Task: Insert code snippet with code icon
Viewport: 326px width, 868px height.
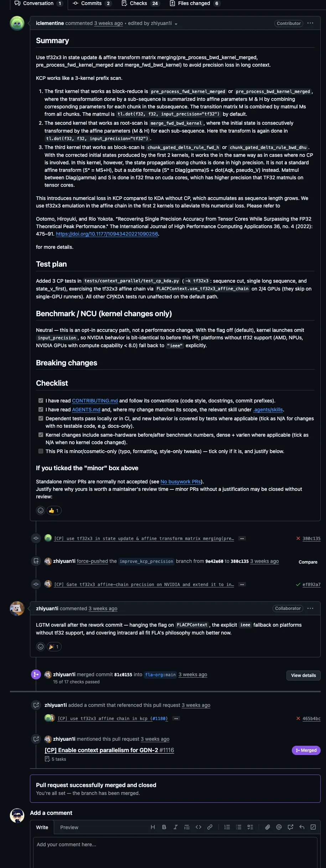Action: point(198,827)
